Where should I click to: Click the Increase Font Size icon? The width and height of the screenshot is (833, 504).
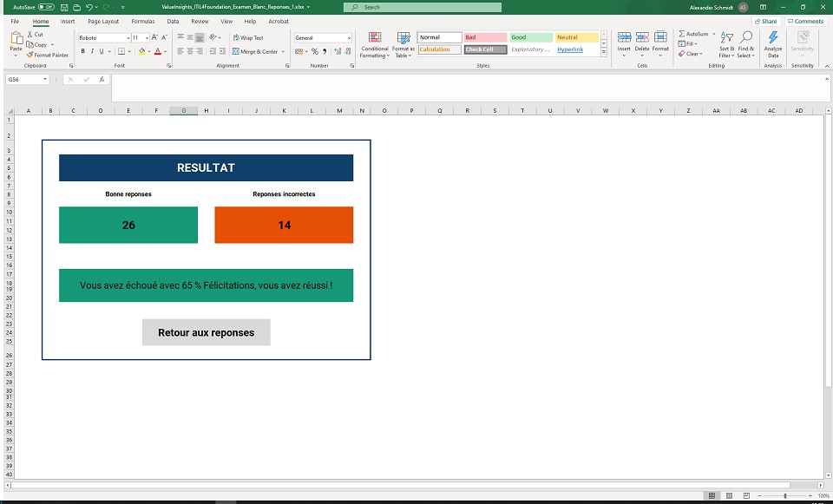[x=154, y=37]
